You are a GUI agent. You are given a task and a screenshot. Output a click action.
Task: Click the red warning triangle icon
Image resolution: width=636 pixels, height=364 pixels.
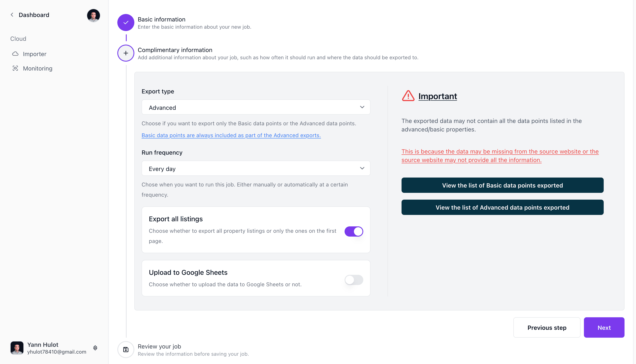pyautogui.click(x=408, y=96)
